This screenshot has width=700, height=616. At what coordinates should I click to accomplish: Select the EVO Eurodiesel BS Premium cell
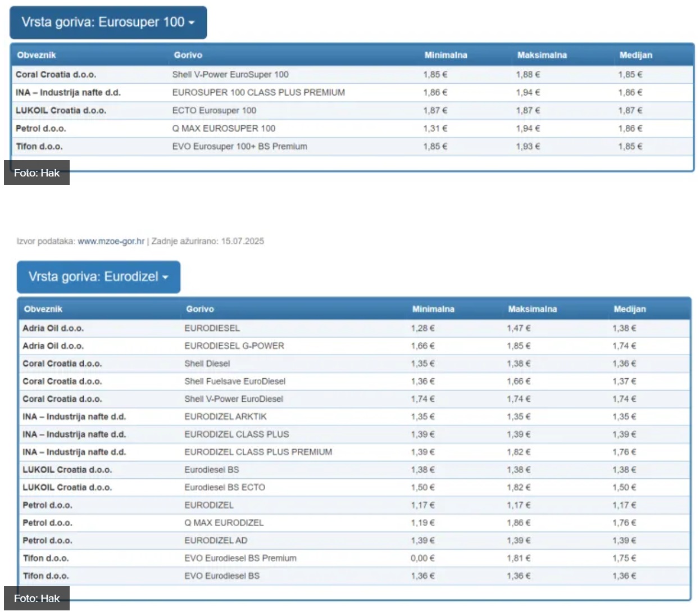coord(240,558)
